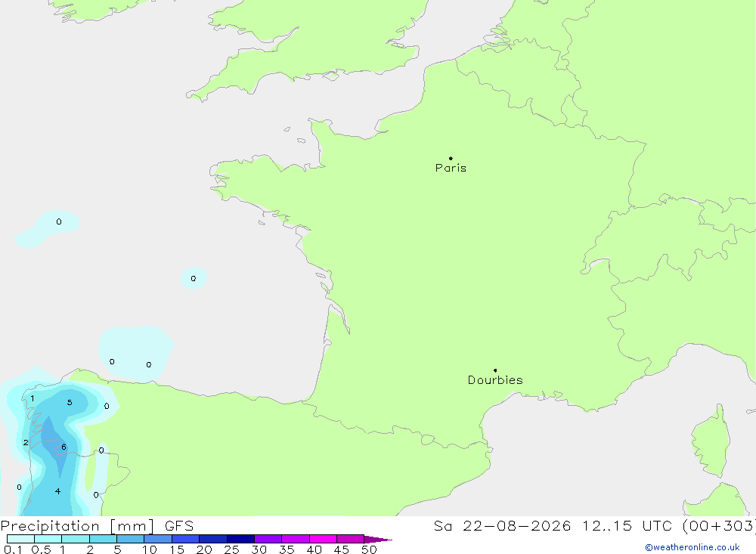This screenshot has width=756, height=554.
Task: Click the '12..15 UTC' time text
Action: [627, 526]
